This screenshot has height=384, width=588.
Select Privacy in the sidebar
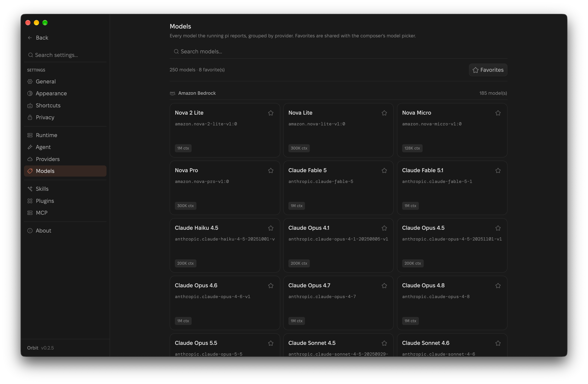[x=65, y=117]
